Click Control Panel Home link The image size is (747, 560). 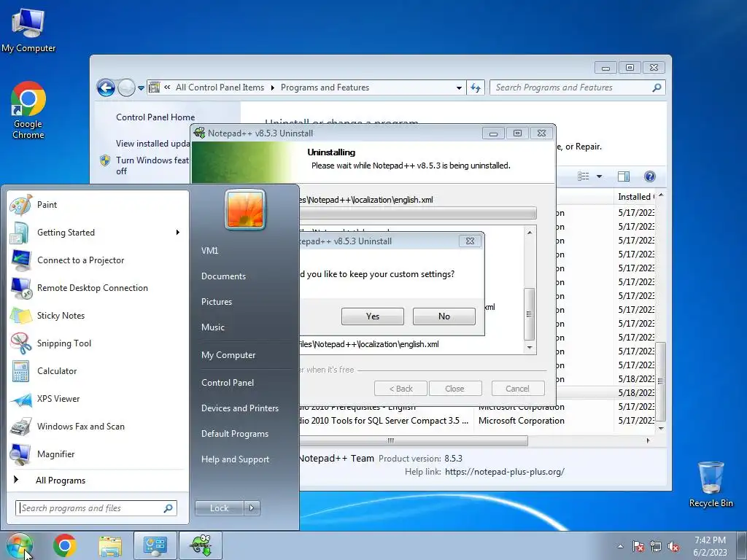click(155, 117)
